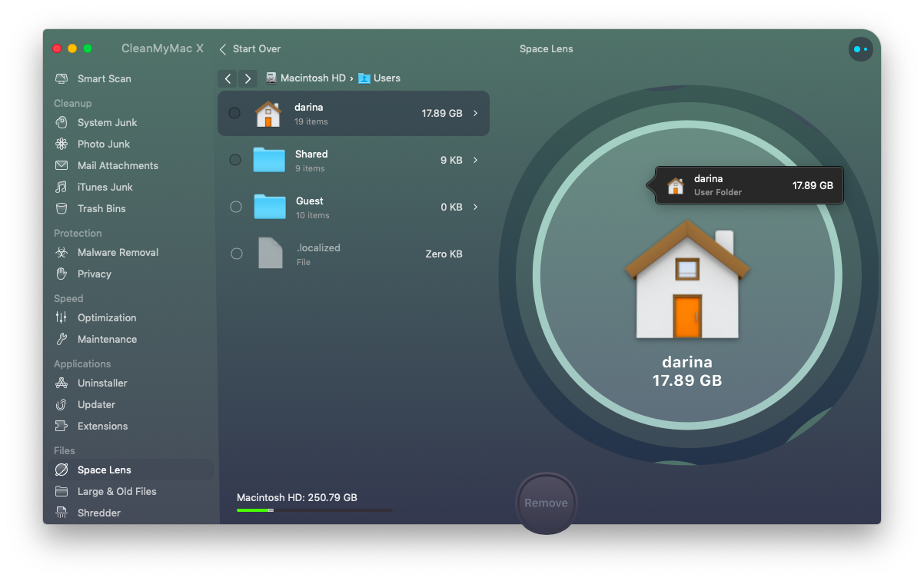Click the Space Lens planet icon
Image resolution: width=924 pixels, height=581 pixels.
click(x=61, y=470)
